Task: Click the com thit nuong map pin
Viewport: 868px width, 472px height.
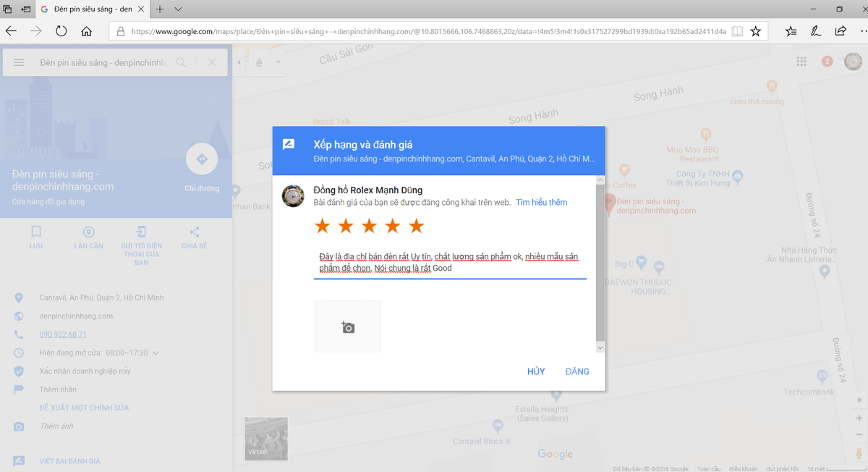Action: pos(773,87)
